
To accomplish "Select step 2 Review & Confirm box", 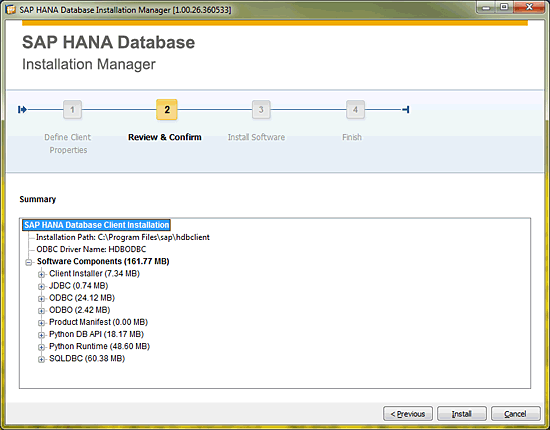I will (x=167, y=109).
